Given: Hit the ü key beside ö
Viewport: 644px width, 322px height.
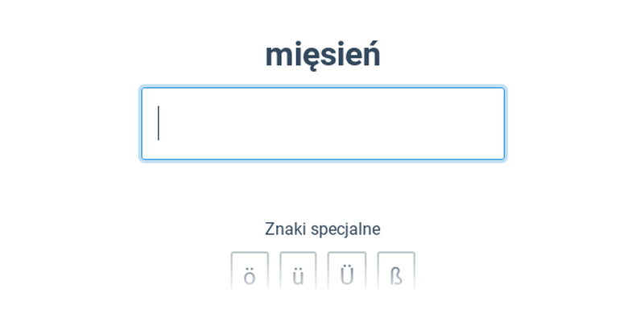Looking at the screenshot, I should pos(298,274).
